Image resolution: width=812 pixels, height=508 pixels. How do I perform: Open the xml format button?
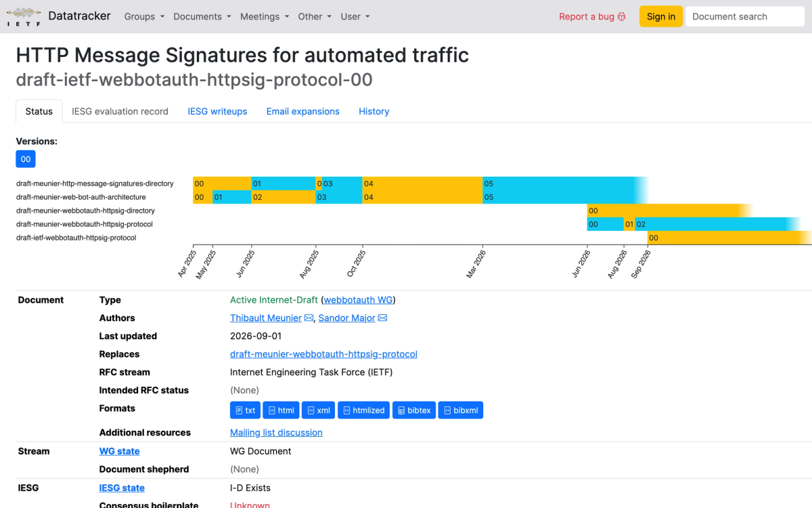click(319, 410)
